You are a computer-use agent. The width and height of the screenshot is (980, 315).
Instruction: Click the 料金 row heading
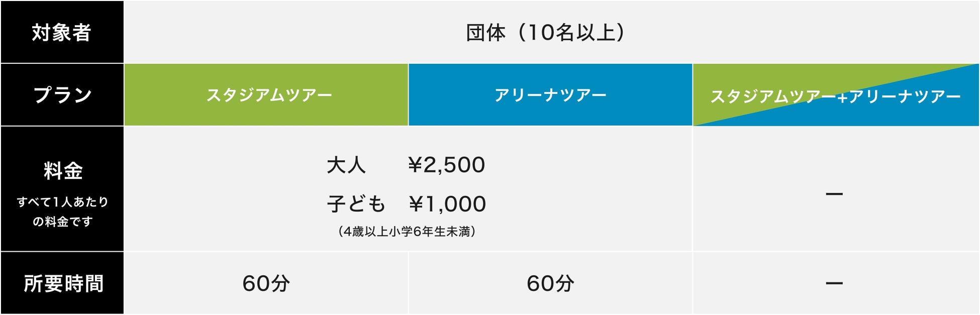click(x=63, y=171)
